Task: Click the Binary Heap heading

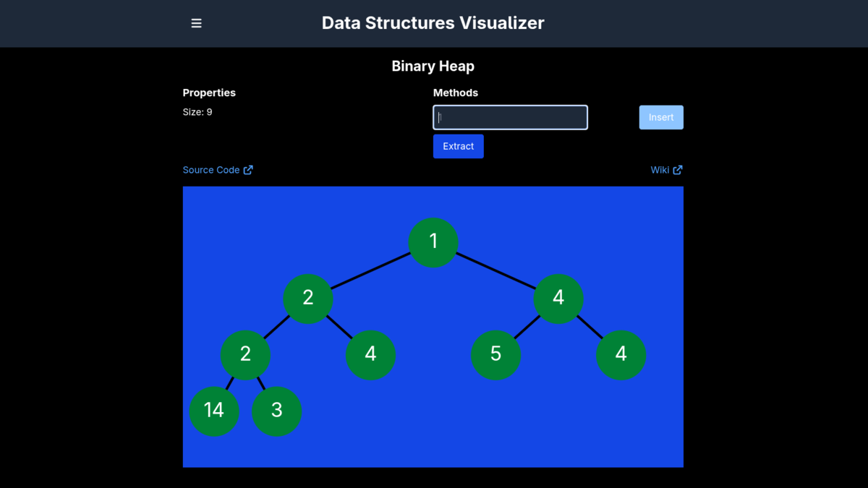Action: [x=433, y=66]
